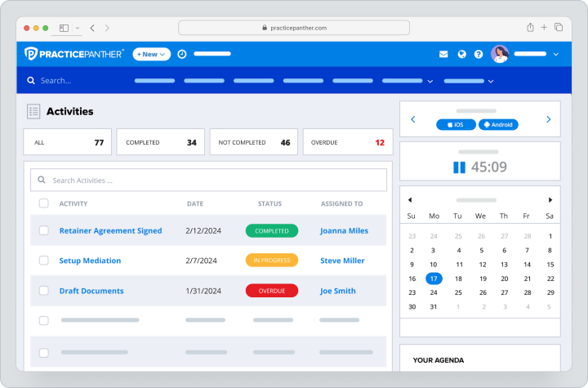Click the Android app button

point(498,125)
